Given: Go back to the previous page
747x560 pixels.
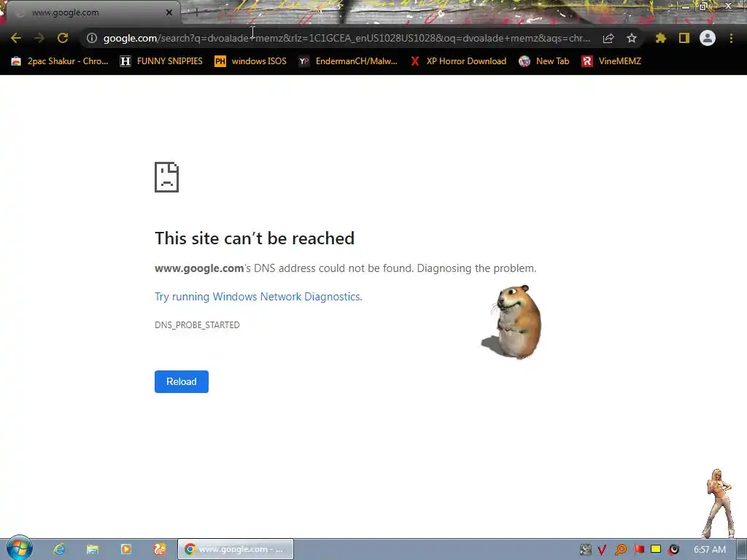Looking at the screenshot, I should click(16, 38).
